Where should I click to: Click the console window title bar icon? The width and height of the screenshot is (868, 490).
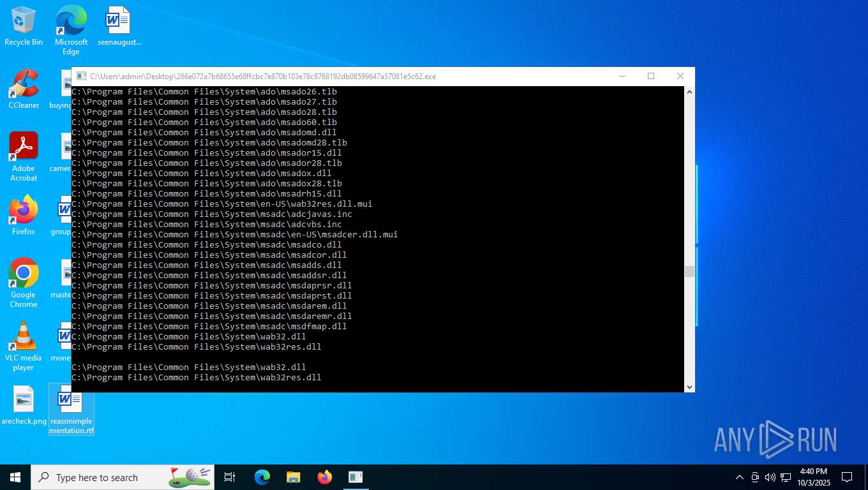pos(81,76)
